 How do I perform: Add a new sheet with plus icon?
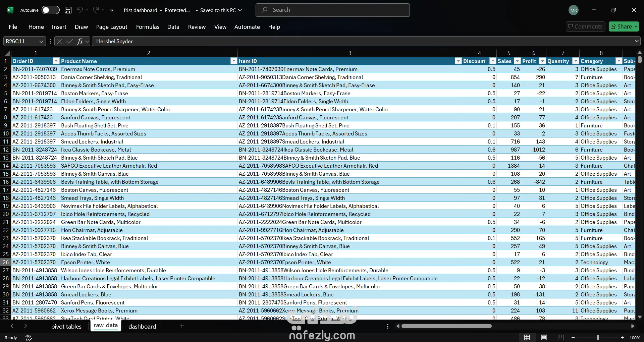182,326
